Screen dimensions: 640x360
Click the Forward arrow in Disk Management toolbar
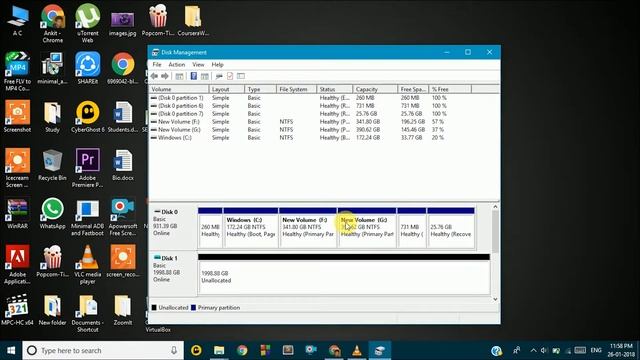pos(165,76)
